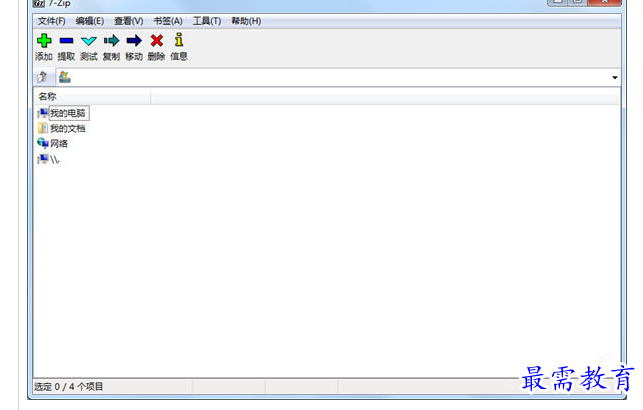
Task: Select the \\. entry text
Action: coord(55,159)
